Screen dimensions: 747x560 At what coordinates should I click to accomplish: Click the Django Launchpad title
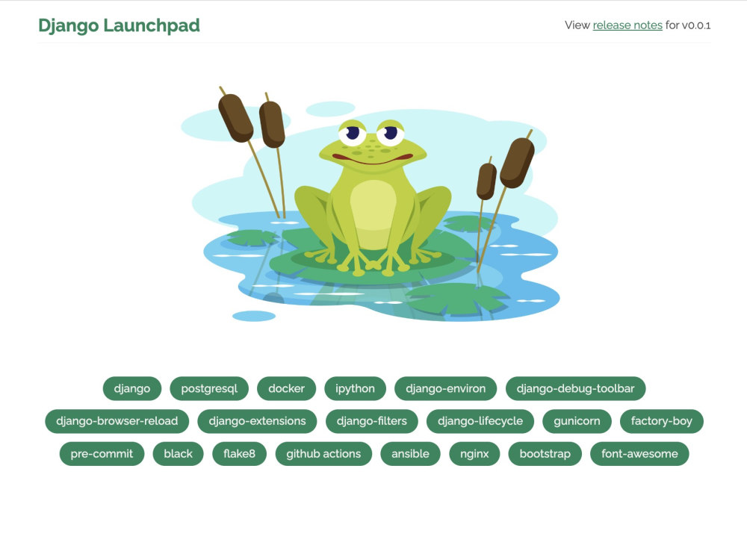coord(119,25)
